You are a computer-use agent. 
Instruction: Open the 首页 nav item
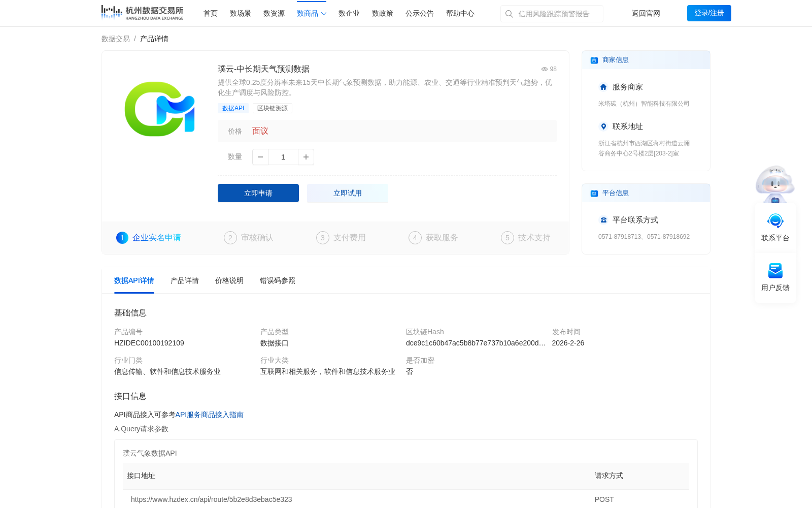[x=211, y=14]
